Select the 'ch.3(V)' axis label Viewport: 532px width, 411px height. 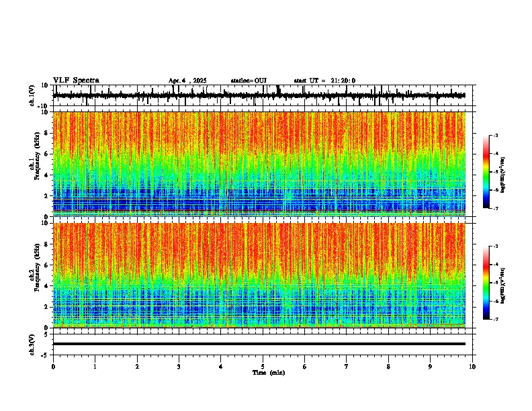tap(32, 345)
